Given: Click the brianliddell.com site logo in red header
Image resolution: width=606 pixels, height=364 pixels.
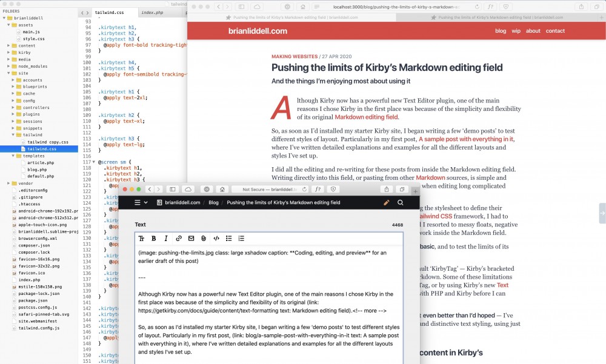Looking at the screenshot, I should tap(258, 31).
